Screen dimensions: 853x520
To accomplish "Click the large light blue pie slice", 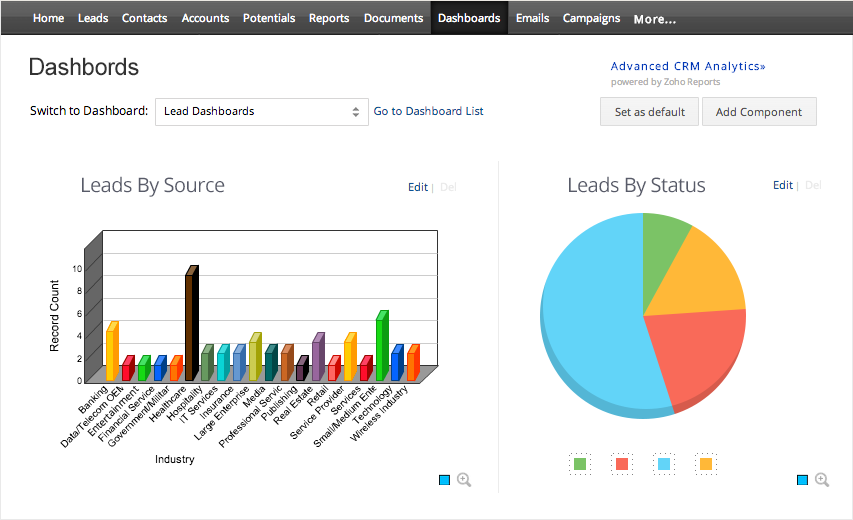I will [x=590, y=310].
